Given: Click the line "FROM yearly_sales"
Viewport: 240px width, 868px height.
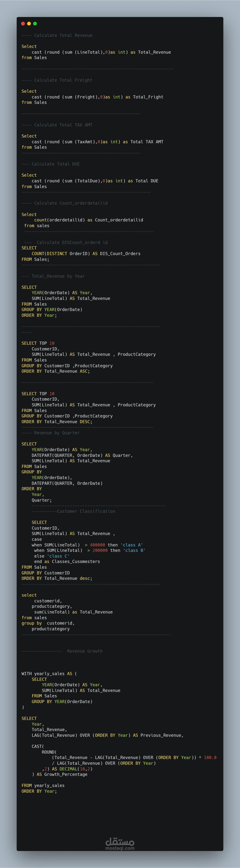Looking at the screenshot, I should [x=43, y=786].
